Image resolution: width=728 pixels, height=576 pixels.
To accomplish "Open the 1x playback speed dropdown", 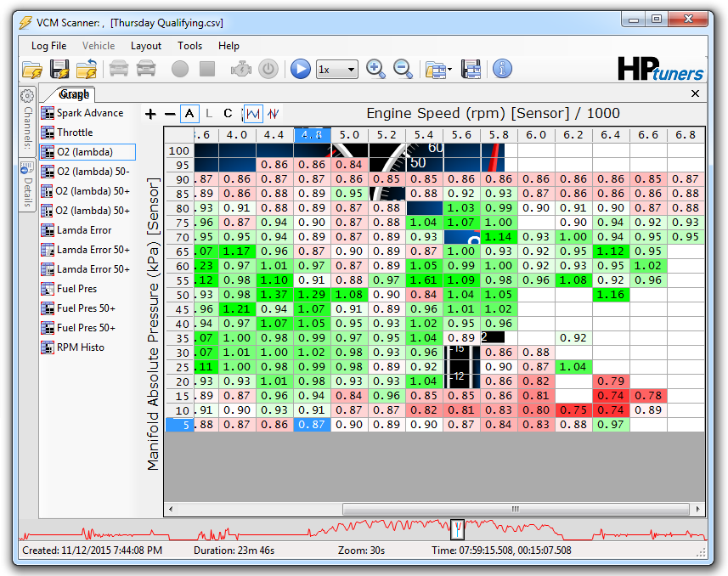I will point(336,69).
